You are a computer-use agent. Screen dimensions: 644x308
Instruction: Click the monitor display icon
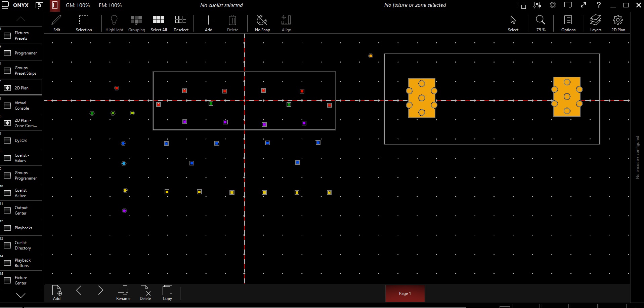(568, 5)
